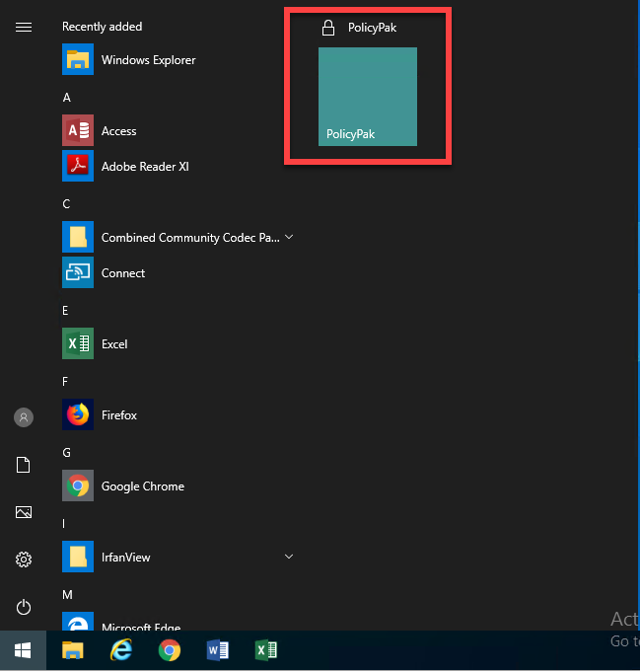This screenshot has width=640, height=672.
Task: Click the Windows Start button
Action: pyautogui.click(x=22, y=650)
